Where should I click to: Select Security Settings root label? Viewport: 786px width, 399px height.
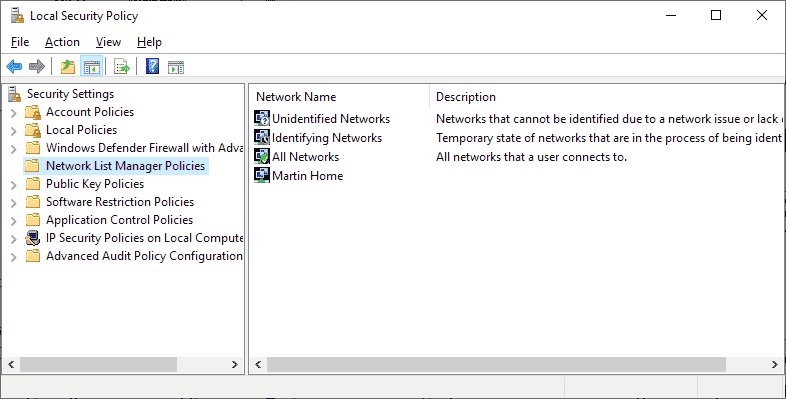(70, 94)
